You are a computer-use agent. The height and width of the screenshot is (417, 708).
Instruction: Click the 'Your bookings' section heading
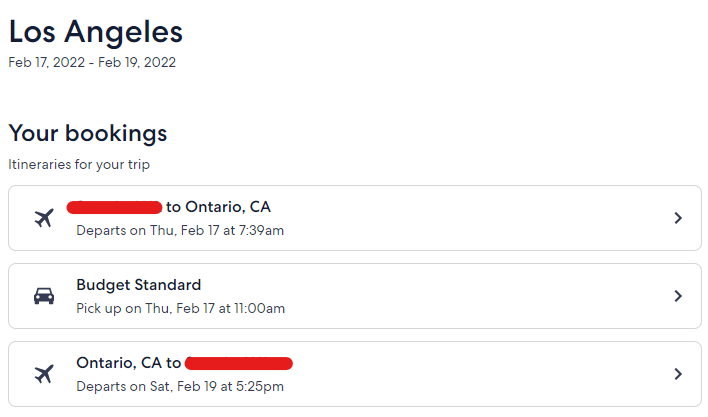pyautogui.click(x=88, y=133)
